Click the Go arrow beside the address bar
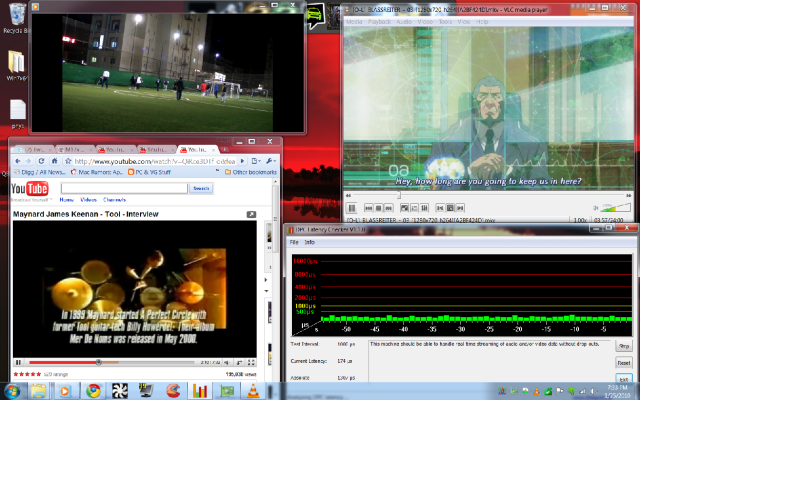 pos(242,161)
